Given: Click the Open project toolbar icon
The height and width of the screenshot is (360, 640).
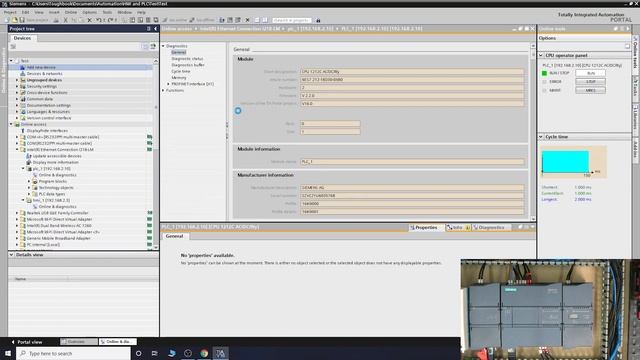Looking at the screenshot, I should (x=15, y=20).
